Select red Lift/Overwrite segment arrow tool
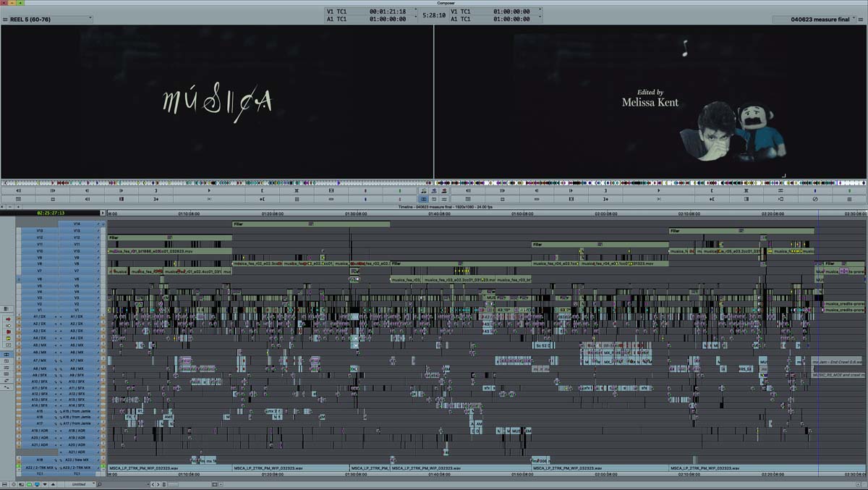The image size is (868, 490). [x=8, y=319]
